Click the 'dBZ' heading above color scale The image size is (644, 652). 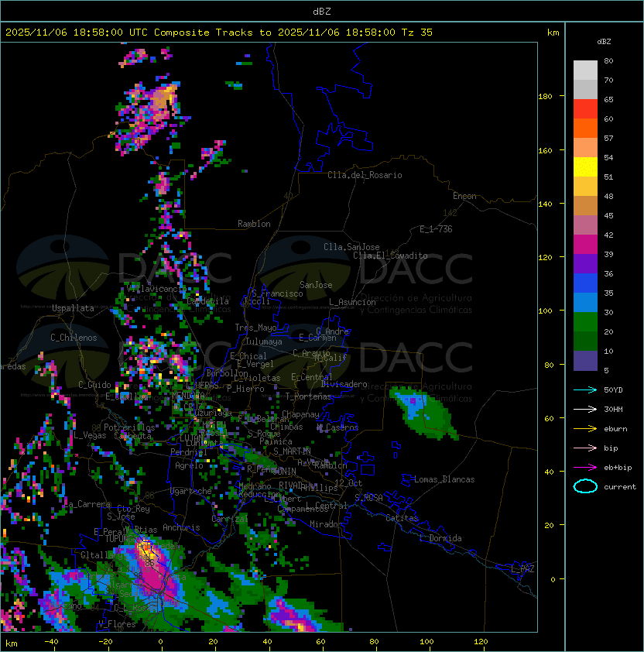click(x=604, y=42)
